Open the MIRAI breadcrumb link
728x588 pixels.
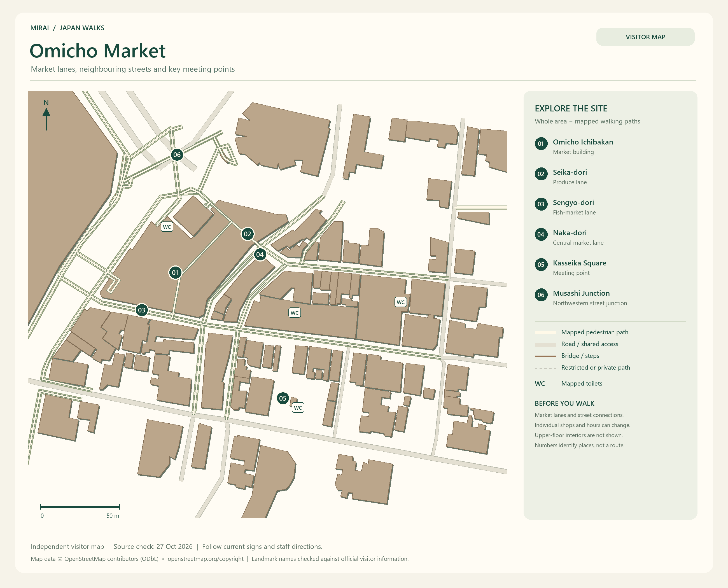40,28
